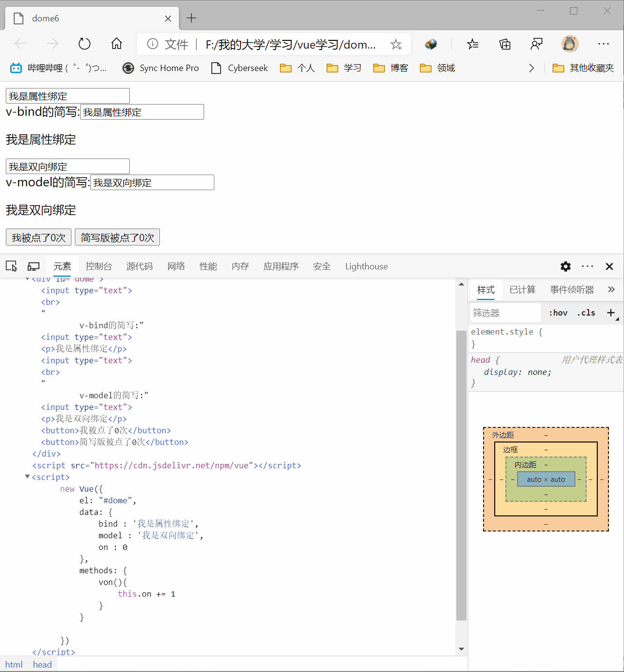
Task: Toggle .cls class editor
Action: point(586,313)
